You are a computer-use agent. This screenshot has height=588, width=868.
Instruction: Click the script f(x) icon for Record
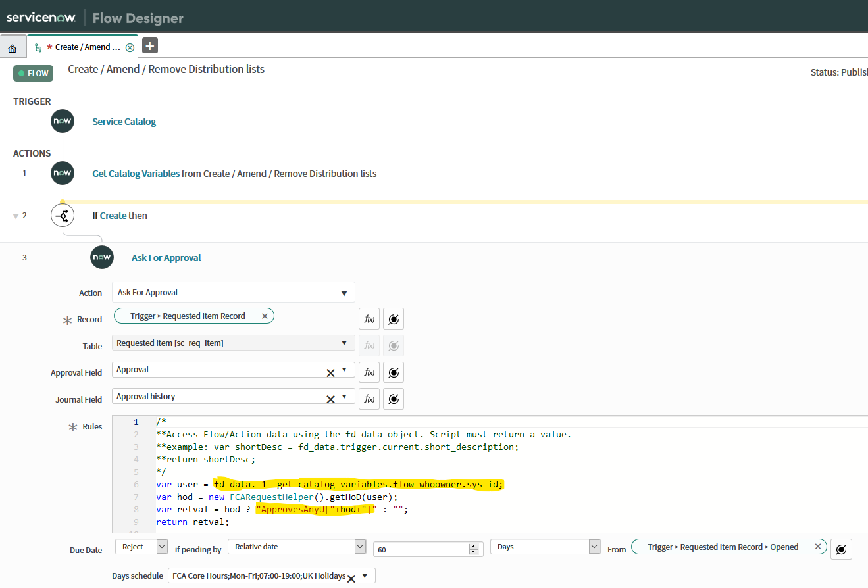[x=369, y=319]
